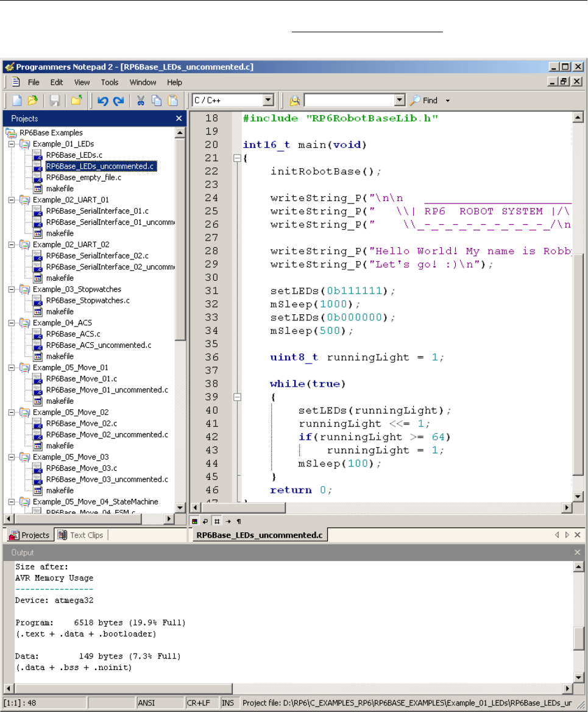The width and height of the screenshot is (588, 712).
Task: Select RP6Base_Move_02.c file
Action: (81, 424)
